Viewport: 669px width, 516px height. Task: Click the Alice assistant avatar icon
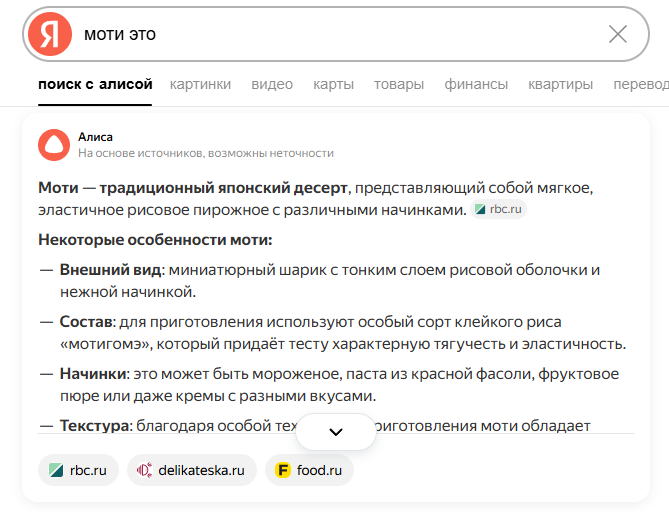54,145
